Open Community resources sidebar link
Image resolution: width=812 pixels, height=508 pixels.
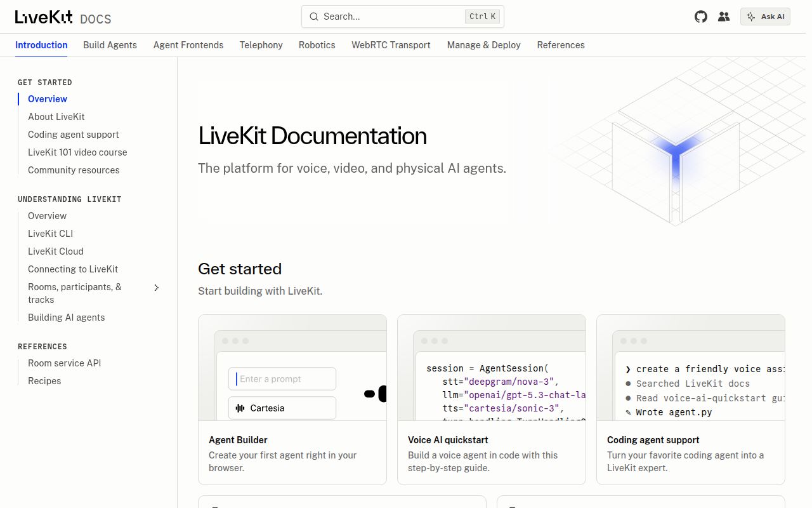point(74,170)
